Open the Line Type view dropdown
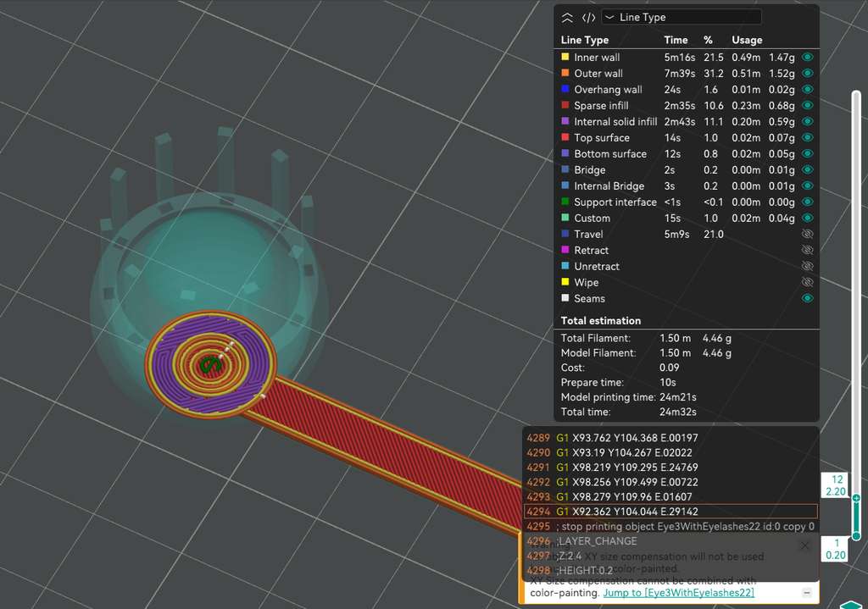The image size is (868, 609). click(682, 17)
